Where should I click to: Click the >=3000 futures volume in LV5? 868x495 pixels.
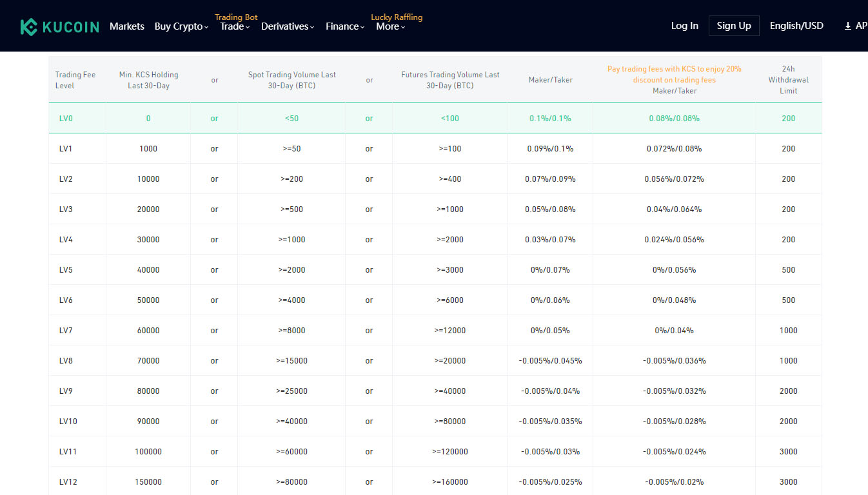[450, 270]
